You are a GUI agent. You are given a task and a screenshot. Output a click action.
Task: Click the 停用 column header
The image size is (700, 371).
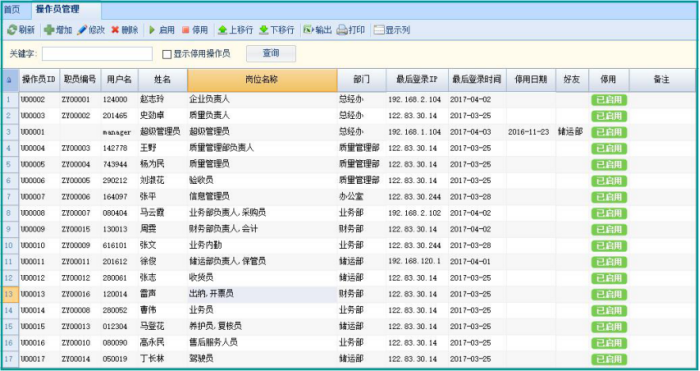point(608,80)
